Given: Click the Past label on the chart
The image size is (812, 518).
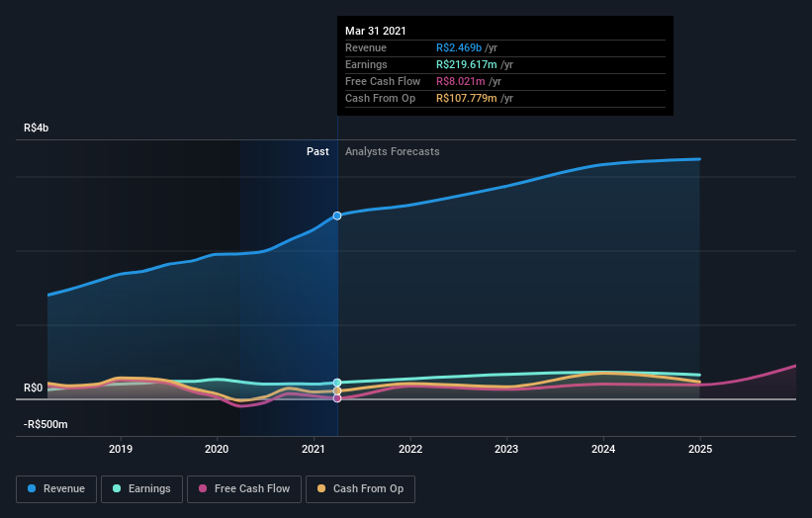Looking at the screenshot, I should coord(317,151).
